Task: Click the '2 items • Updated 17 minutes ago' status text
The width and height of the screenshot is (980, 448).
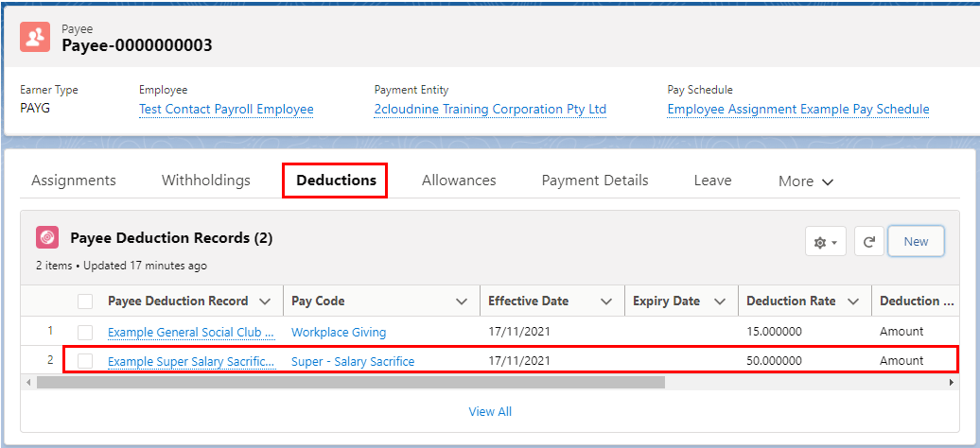Action: [x=121, y=266]
